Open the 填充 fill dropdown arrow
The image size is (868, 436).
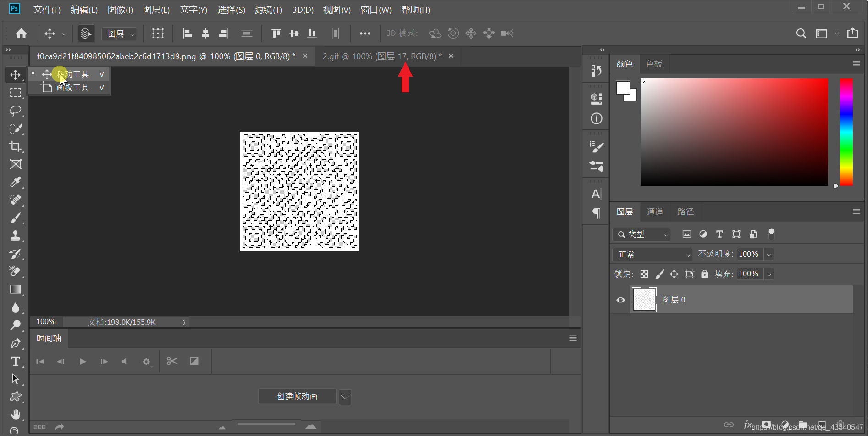click(769, 274)
